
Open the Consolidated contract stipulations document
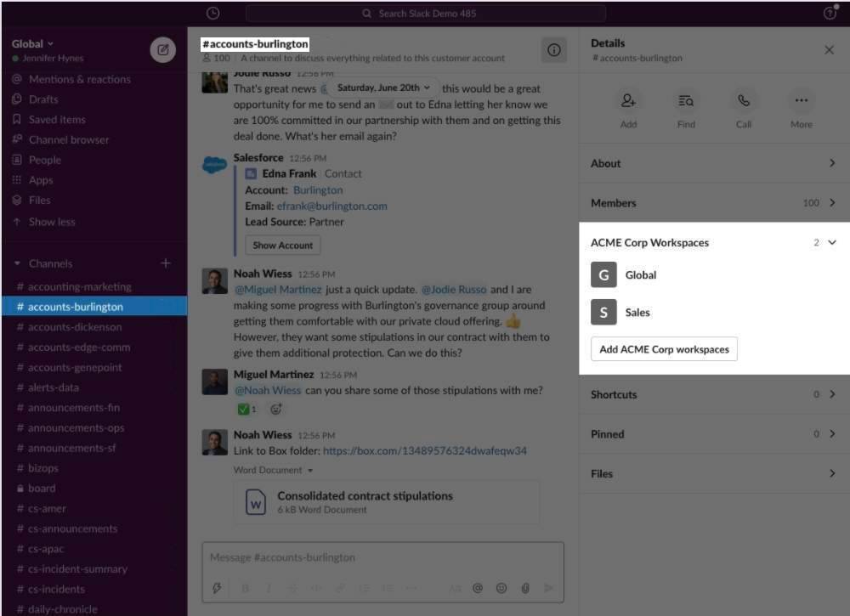[x=387, y=502]
